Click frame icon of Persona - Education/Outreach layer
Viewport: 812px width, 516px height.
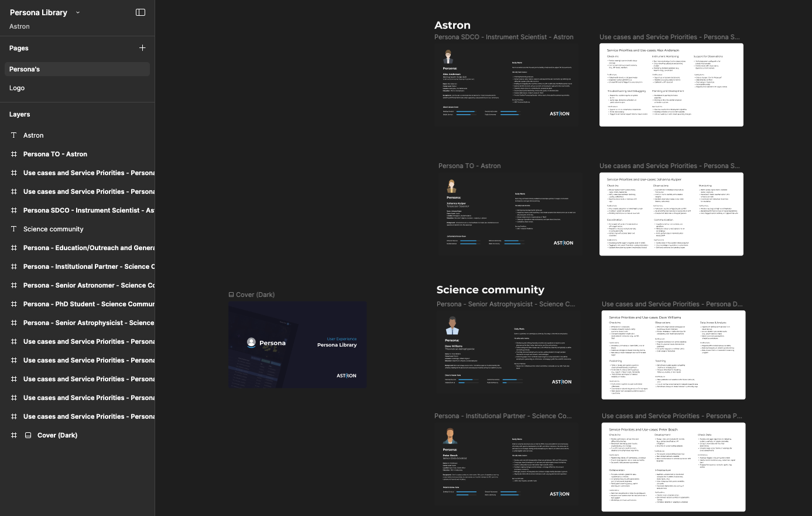click(x=14, y=248)
